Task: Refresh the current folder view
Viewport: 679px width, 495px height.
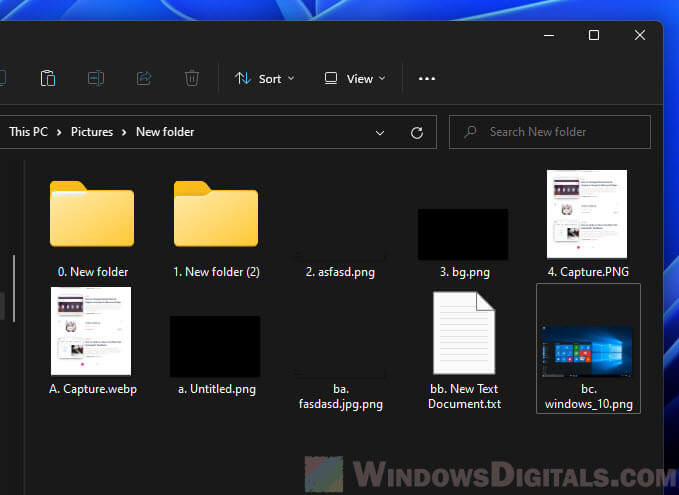Action: click(x=417, y=132)
